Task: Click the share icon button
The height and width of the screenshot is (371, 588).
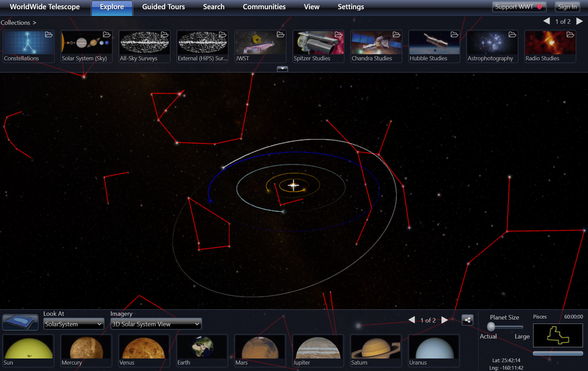Action: click(467, 320)
